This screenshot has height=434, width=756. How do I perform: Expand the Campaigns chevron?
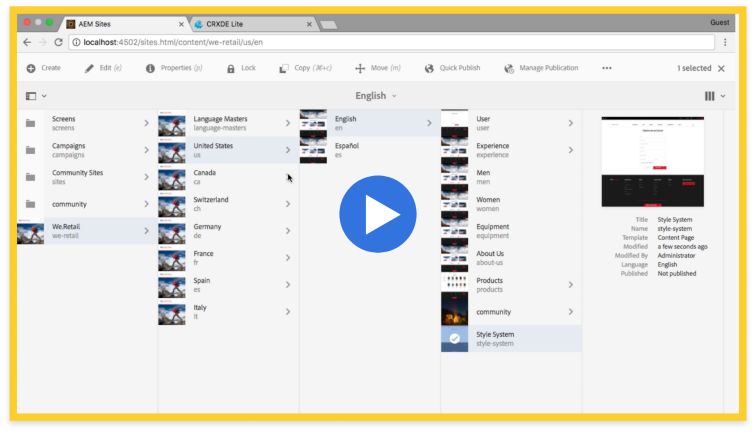(x=147, y=150)
